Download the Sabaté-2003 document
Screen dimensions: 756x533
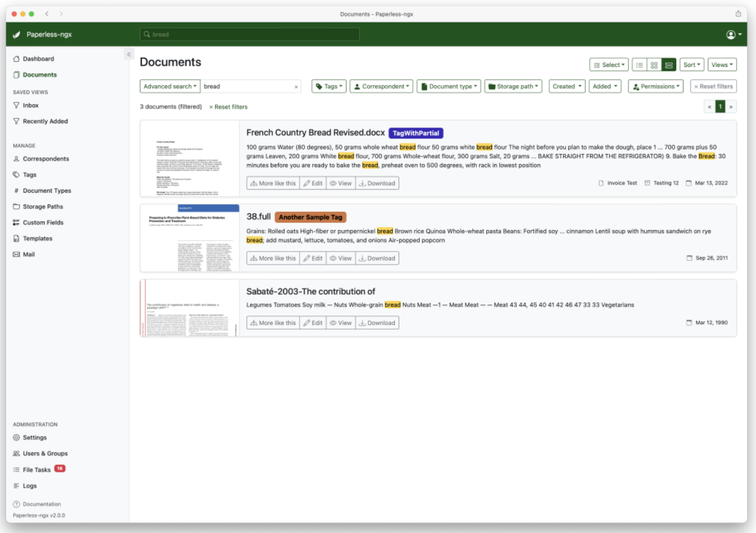click(x=377, y=323)
